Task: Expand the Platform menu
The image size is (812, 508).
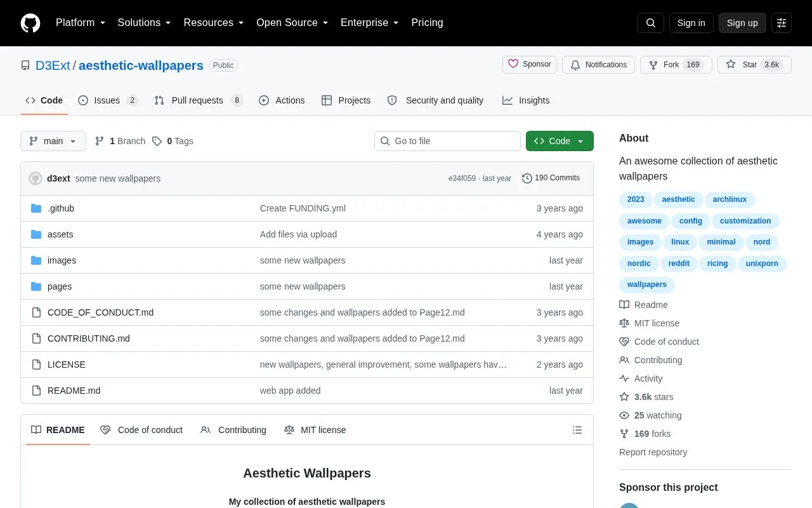Action: click(81, 23)
